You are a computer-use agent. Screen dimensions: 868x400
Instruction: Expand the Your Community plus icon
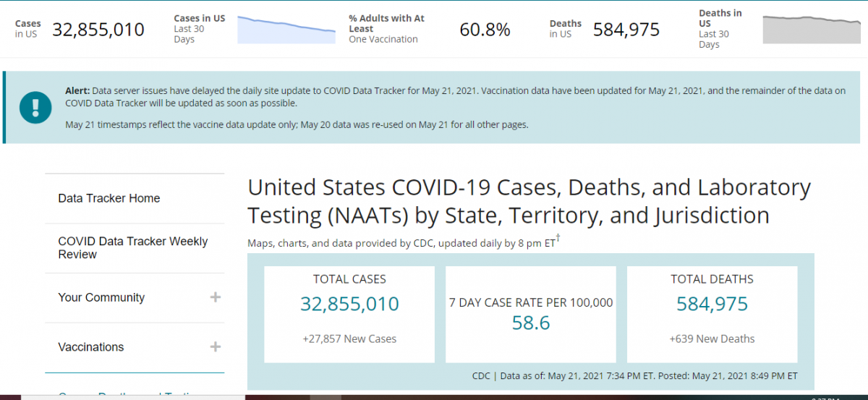click(215, 297)
